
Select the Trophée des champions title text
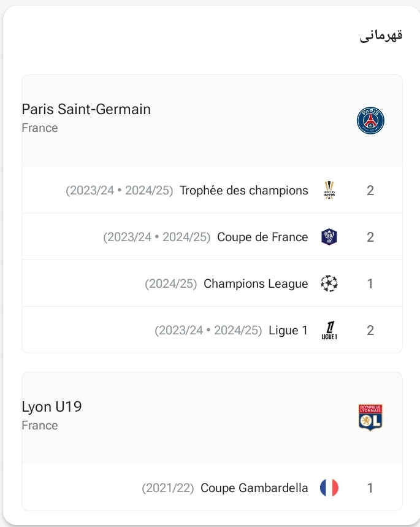(244, 190)
